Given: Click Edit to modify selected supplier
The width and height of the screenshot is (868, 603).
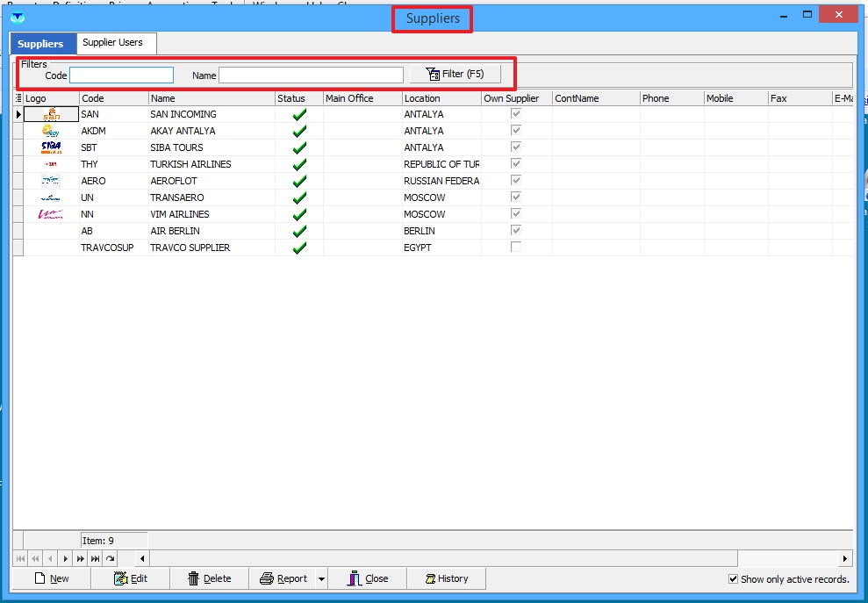Looking at the screenshot, I should (130, 578).
